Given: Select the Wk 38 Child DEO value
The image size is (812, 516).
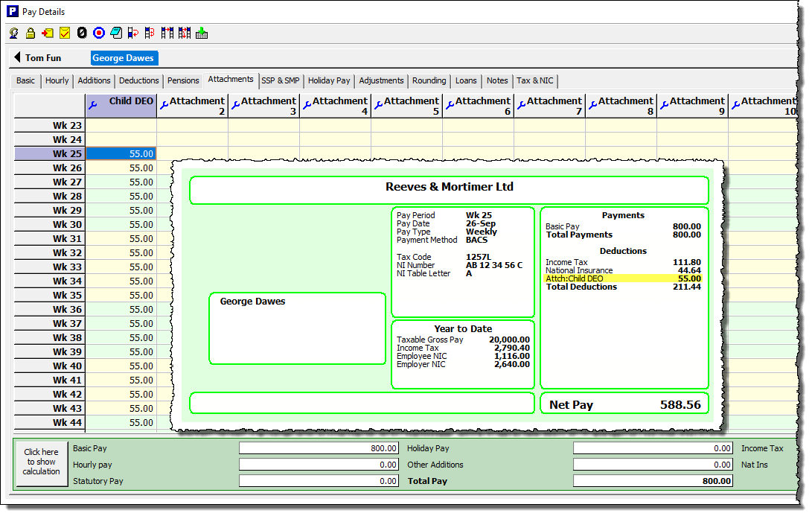Looking at the screenshot, I should pyautogui.click(x=121, y=337).
